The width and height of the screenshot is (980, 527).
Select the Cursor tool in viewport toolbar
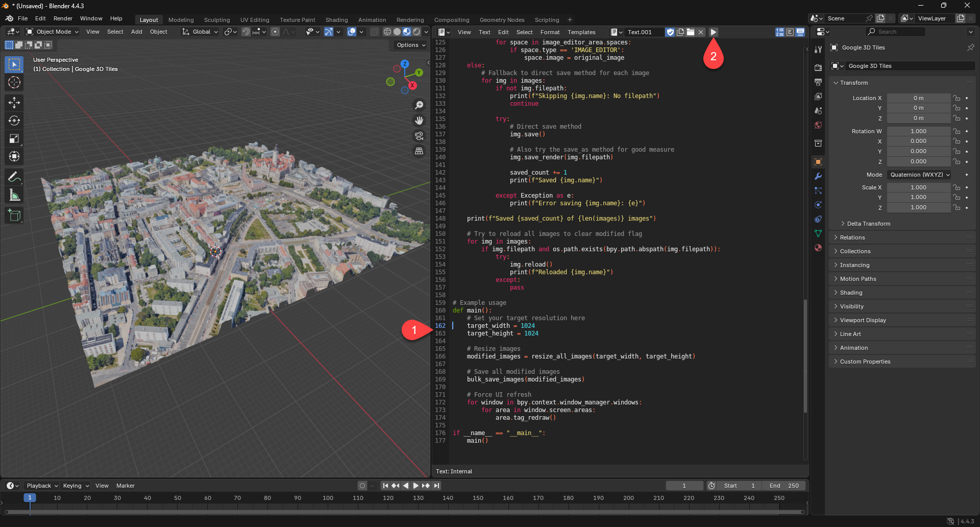[x=14, y=82]
